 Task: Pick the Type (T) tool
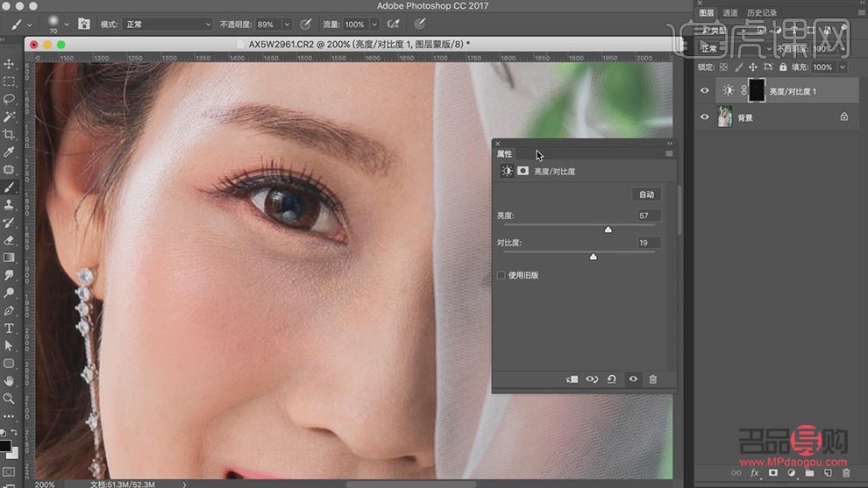[x=10, y=328]
